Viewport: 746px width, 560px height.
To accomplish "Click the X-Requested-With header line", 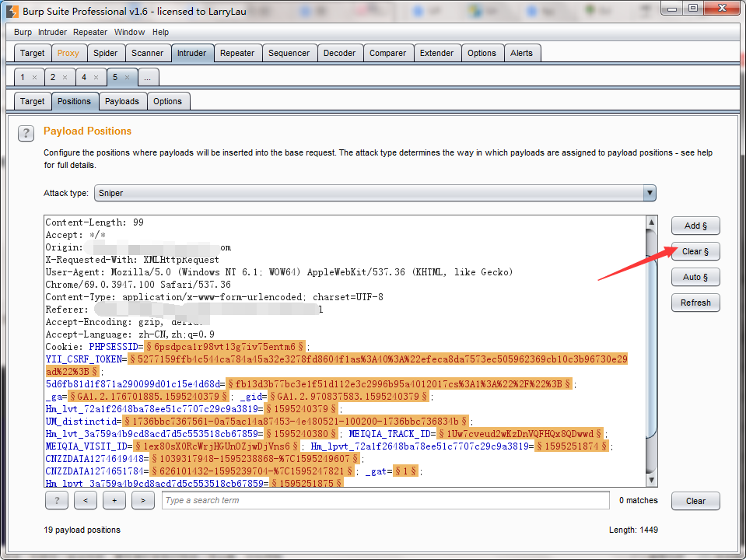I will point(132,260).
